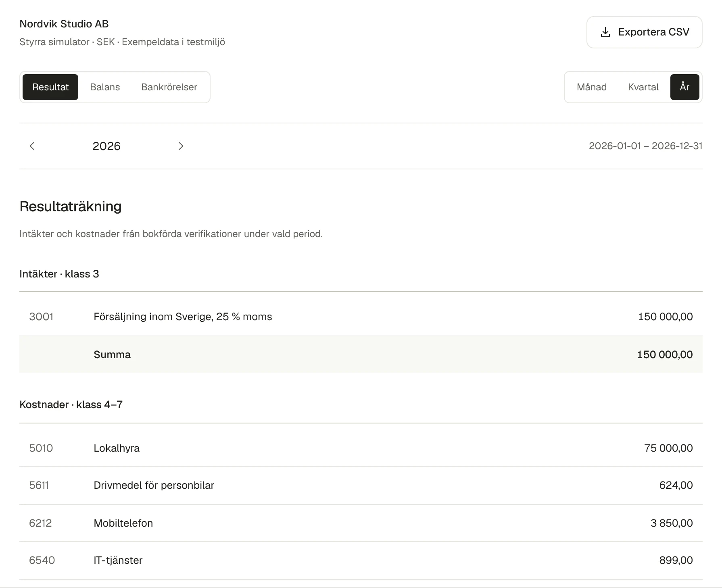Image resolution: width=722 pixels, height=588 pixels.
Task: Select the År period view
Action: [684, 87]
